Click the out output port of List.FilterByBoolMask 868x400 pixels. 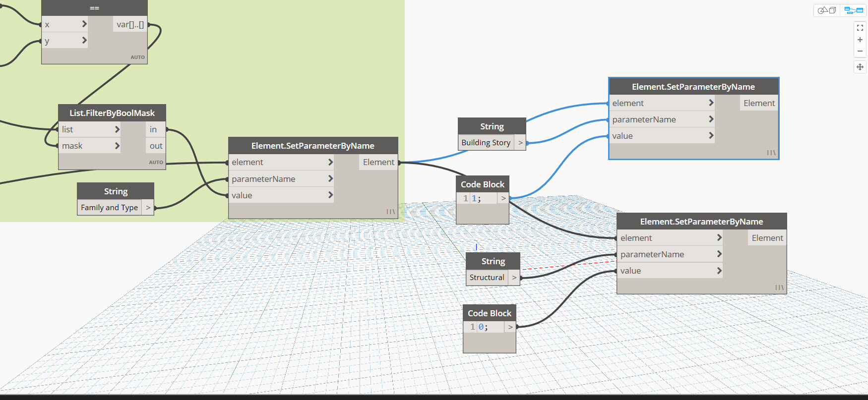156,146
